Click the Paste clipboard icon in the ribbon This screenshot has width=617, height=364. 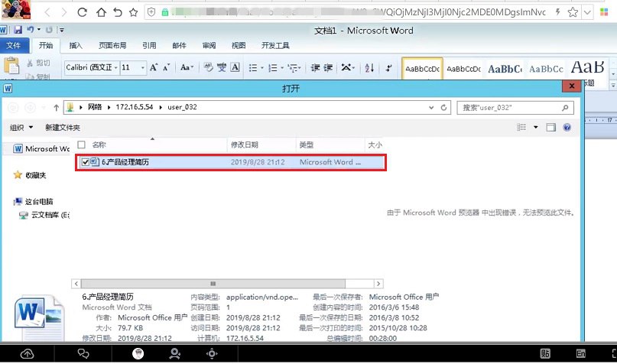[x=11, y=66]
